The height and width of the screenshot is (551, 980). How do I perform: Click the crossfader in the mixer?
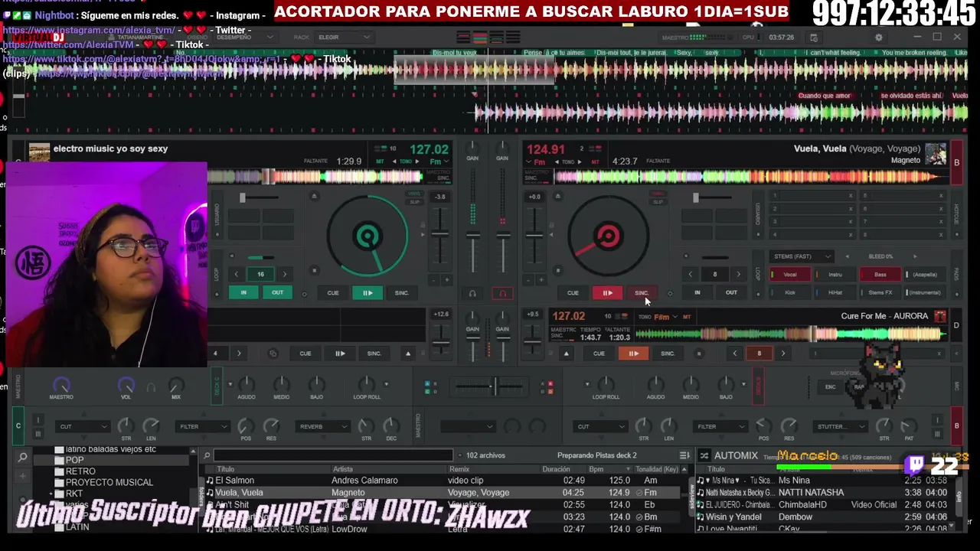tap(494, 386)
